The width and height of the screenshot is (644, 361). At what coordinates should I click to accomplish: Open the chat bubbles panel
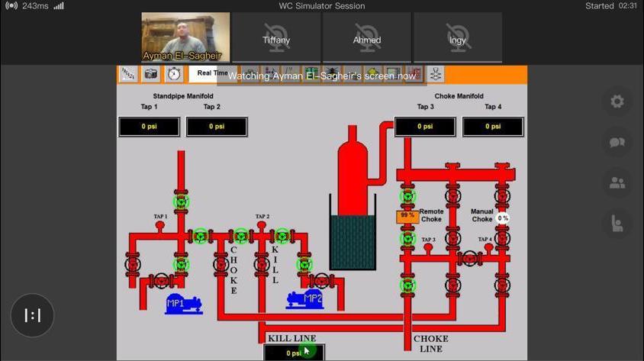pyautogui.click(x=617, y=142)
